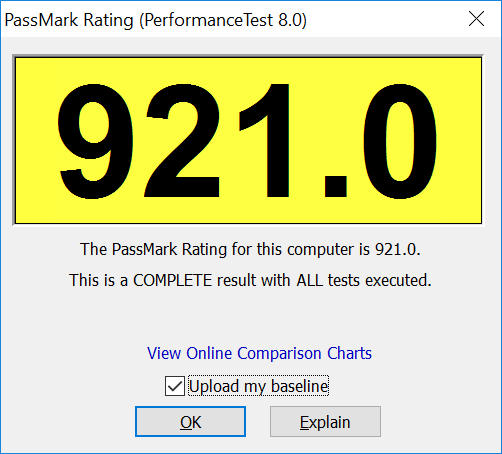
Task: Click the dialog title 'PassMark Rating (PerformanceTest 8.0)'
Action: (155, 20)
